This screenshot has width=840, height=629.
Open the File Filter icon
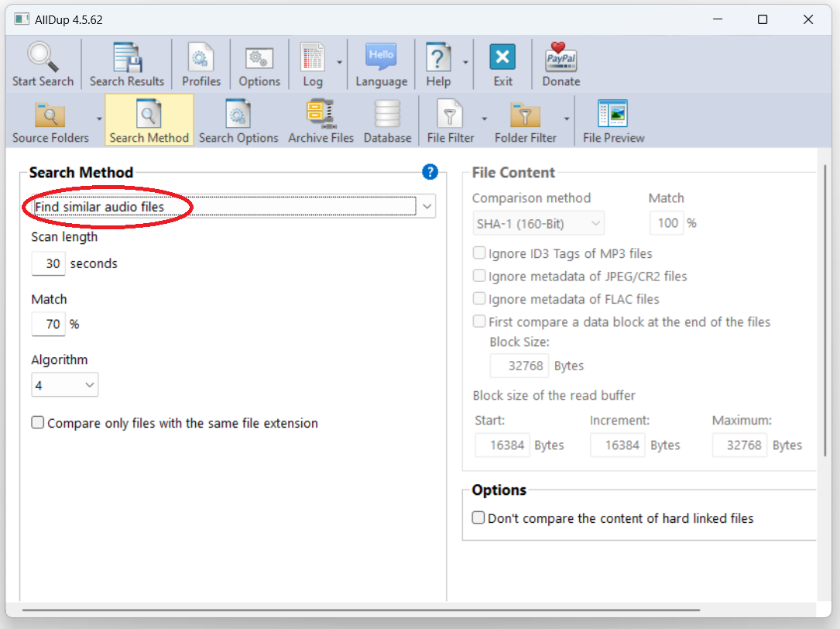pyautogui.click(x=450, y=114)
